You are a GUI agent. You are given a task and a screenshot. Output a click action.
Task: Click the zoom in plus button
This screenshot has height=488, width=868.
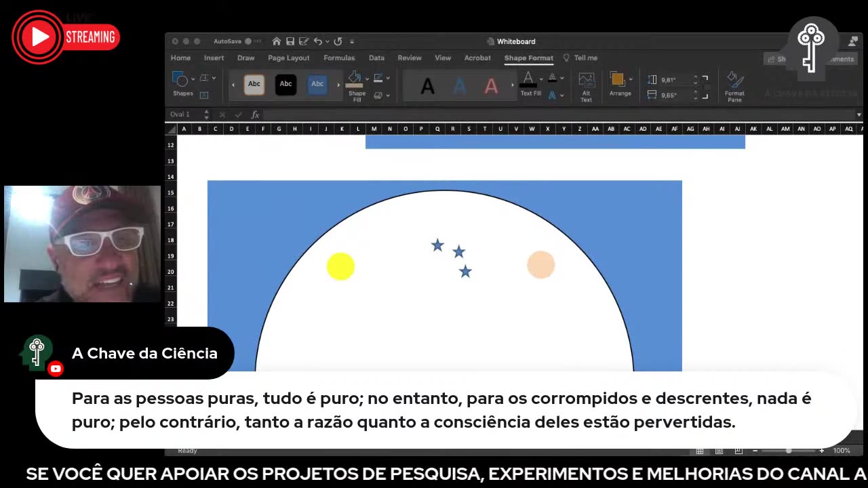(x=822, y=451)
